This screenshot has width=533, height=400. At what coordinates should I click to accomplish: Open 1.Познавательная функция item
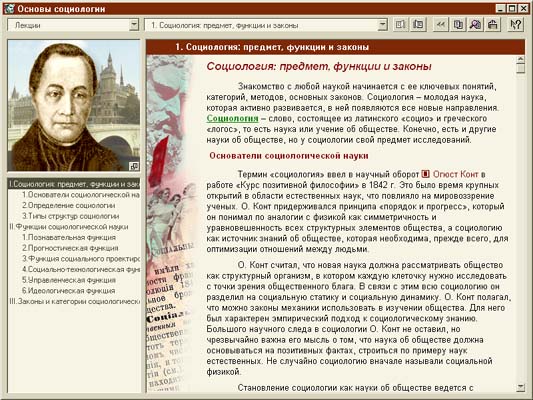(x=69, y=237)
